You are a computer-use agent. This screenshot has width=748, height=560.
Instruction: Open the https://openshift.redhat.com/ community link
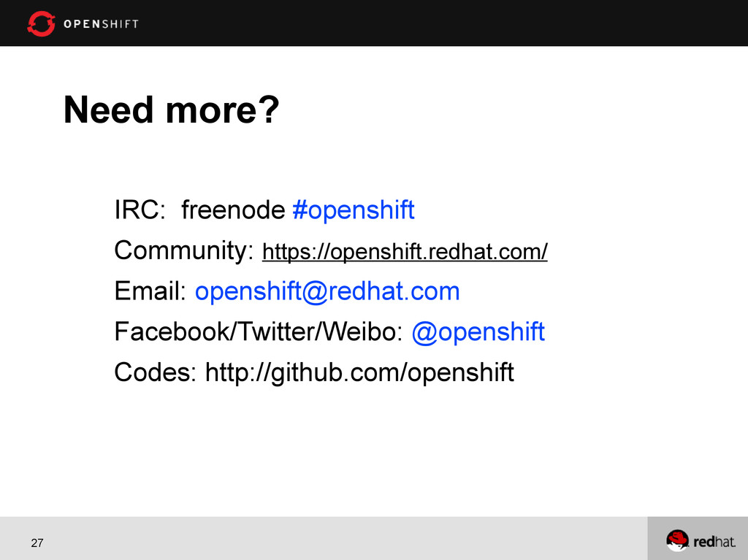405,251
